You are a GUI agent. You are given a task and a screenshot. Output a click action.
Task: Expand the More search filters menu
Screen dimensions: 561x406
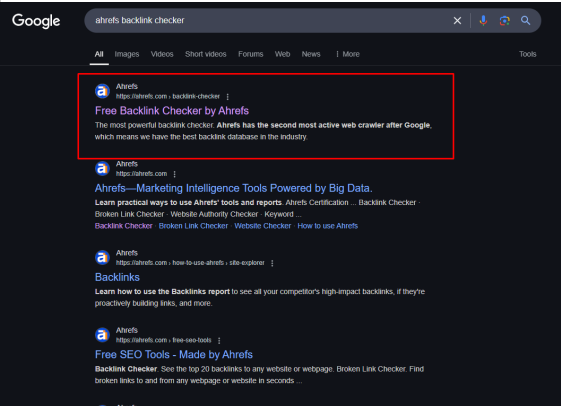coord(348,54)
